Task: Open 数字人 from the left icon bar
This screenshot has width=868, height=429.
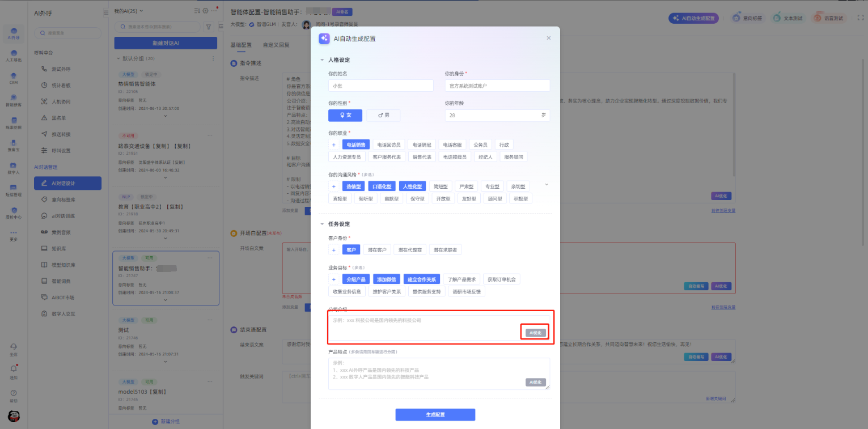Action: 14,167
